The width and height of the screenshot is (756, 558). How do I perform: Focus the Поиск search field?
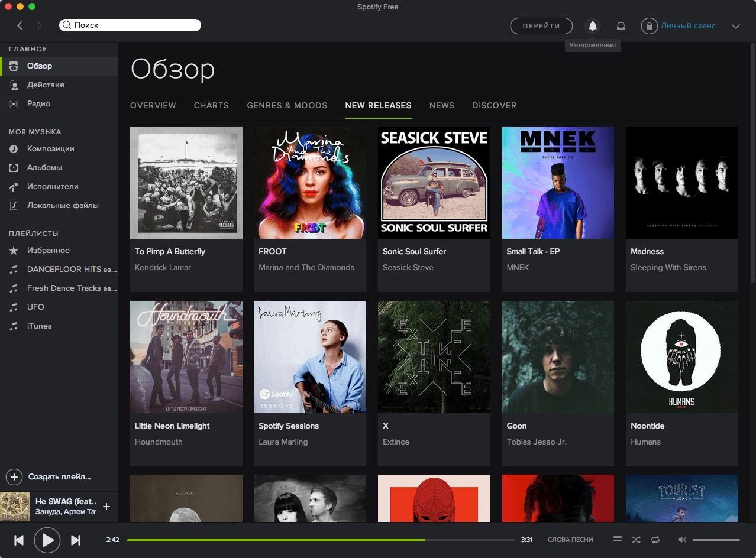click(130, 25)
